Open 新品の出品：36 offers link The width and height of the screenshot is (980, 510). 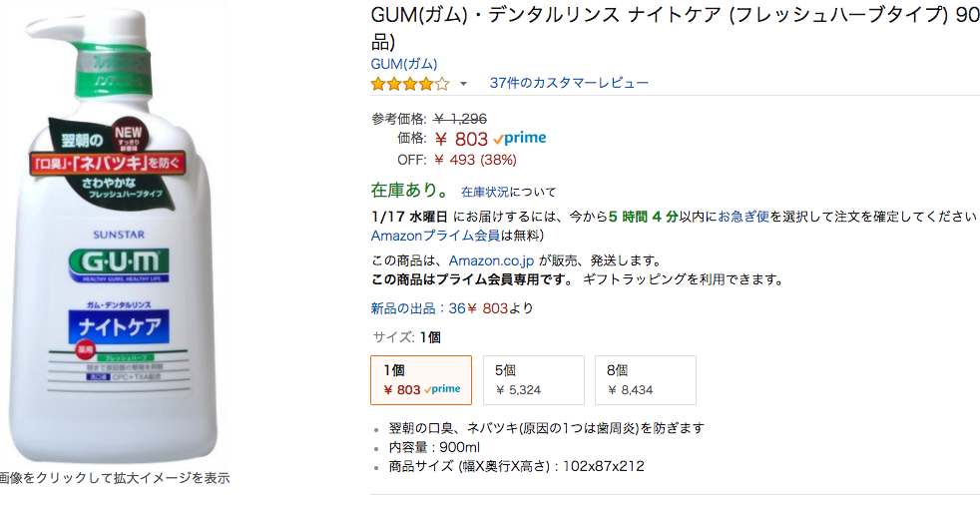(x=418, y=308)
